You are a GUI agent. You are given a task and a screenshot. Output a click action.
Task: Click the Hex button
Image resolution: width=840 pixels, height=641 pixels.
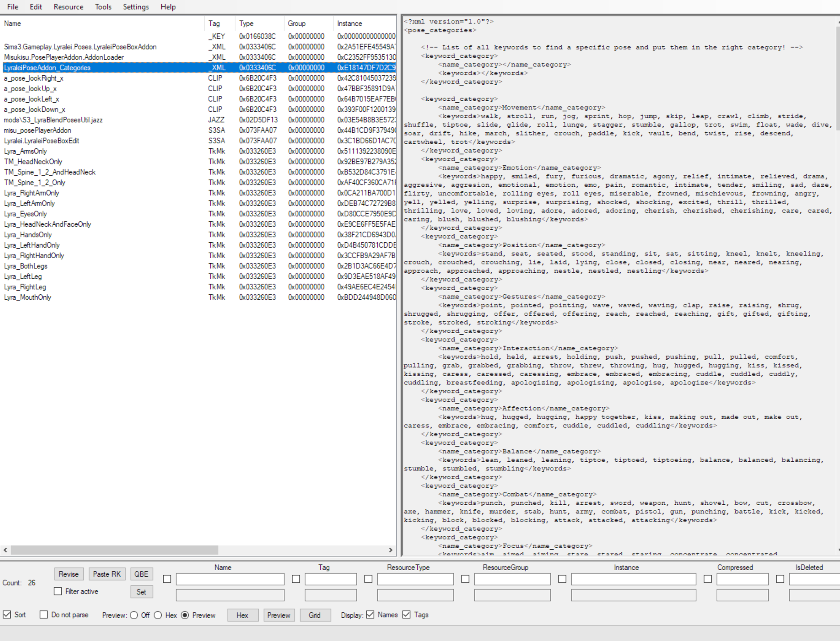point(243,615)
